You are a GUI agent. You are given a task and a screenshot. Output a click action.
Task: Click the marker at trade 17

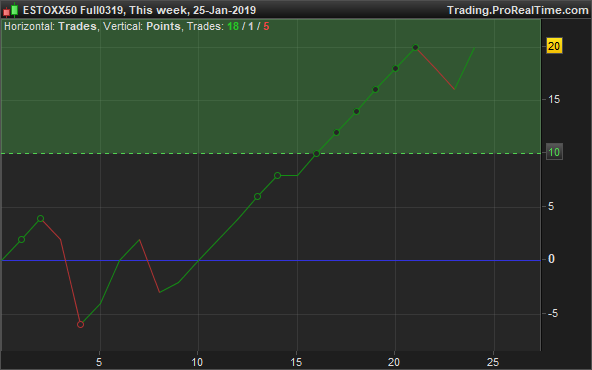pyautogui.click(x=336, y=133)
